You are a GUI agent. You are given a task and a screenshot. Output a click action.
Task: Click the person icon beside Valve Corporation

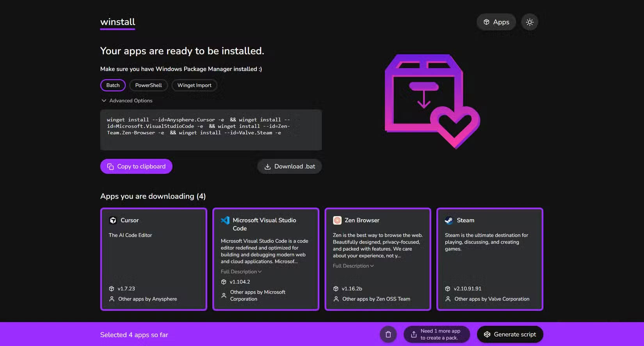click(448, 299)
